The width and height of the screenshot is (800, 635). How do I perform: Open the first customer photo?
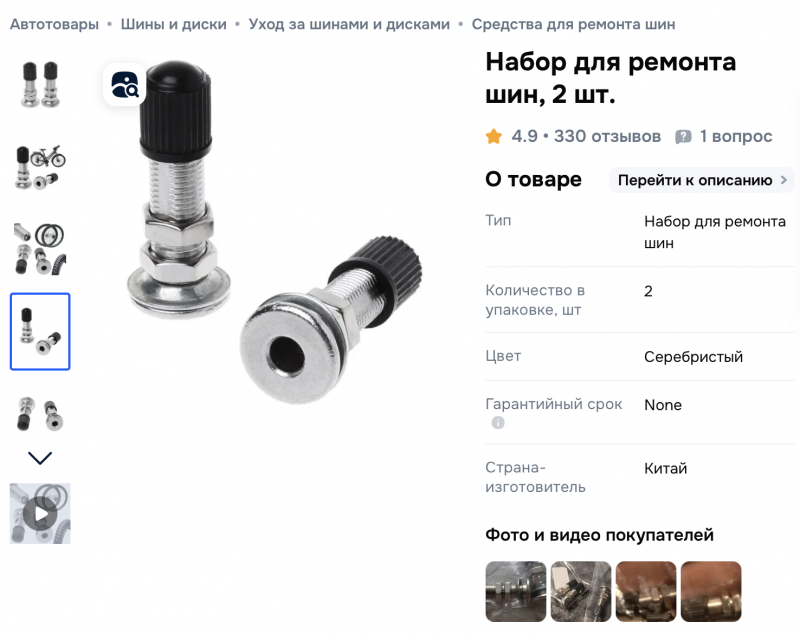pyautogui.click(x=516, y=592)
